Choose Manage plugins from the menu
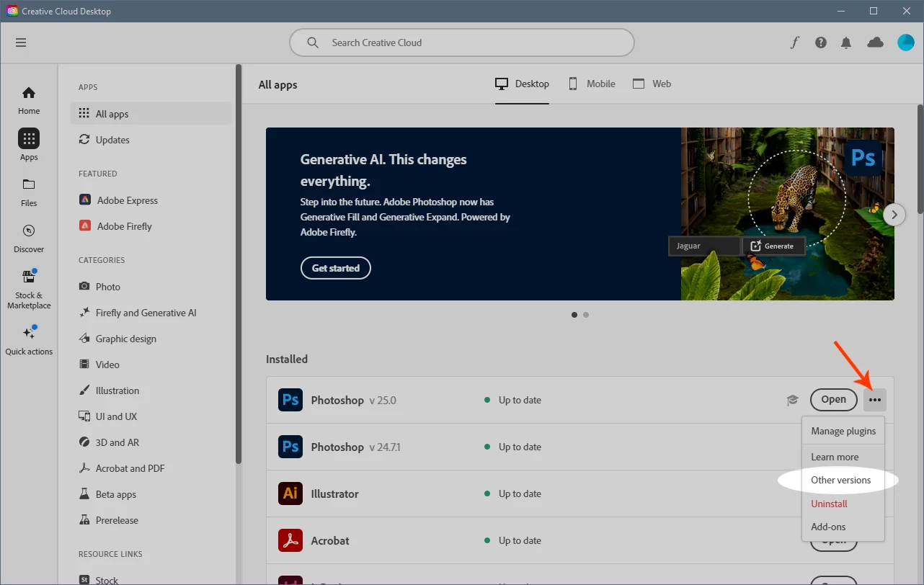The width and height of the screenshot is (924, 585). tap(843, 431)
